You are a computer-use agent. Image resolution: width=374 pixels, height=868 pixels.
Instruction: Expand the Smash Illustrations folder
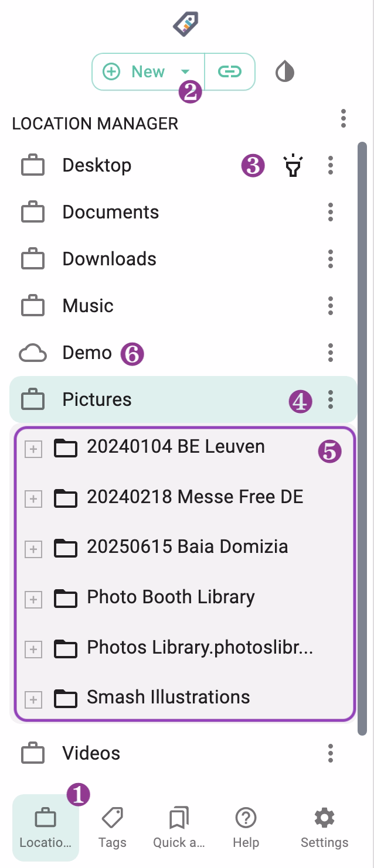click(33, 699)
